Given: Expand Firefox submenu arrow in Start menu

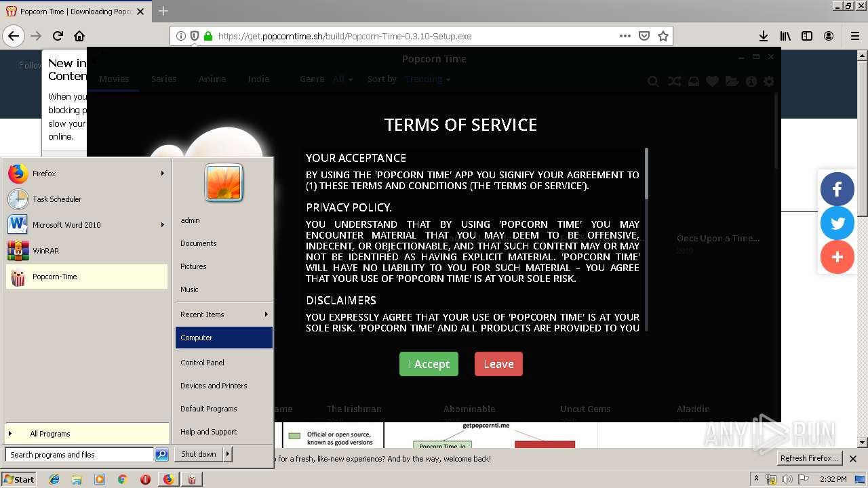Looking at the screenshot, I should point(162,174).
